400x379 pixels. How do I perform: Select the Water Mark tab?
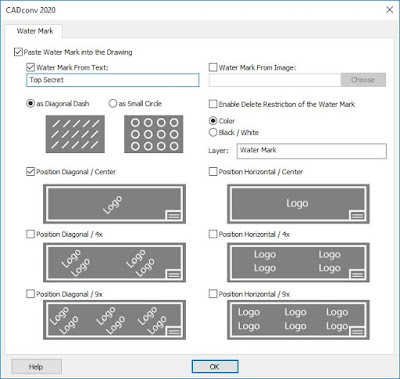tap(35, 31)
